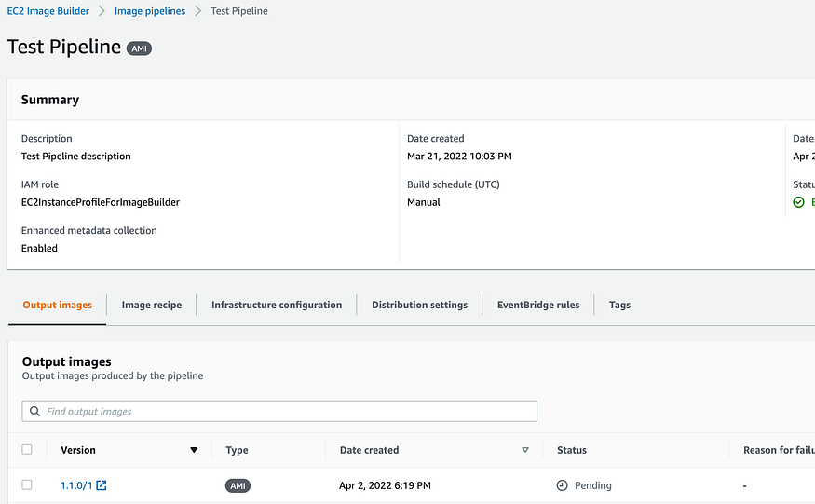Image resolution: width=815 pixels, height=504 pixels.
Task: Click the 'Enabled' metadata collection value
Action: [x=39, y=248]
